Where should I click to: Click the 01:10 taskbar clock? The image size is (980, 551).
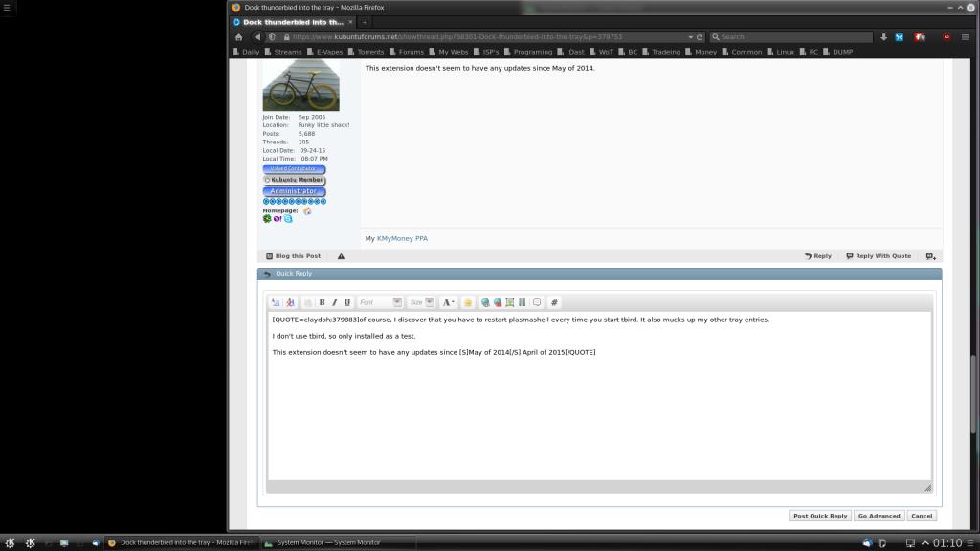tap(947, 543)
